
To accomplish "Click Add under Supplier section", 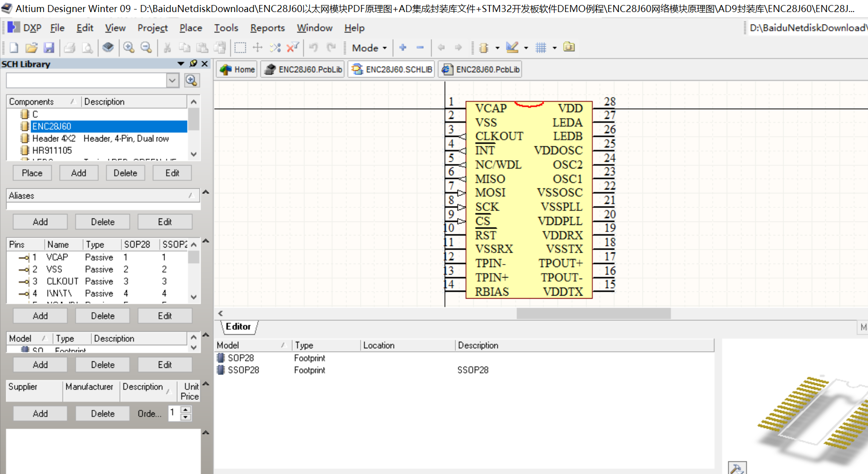I will [40, 413].
